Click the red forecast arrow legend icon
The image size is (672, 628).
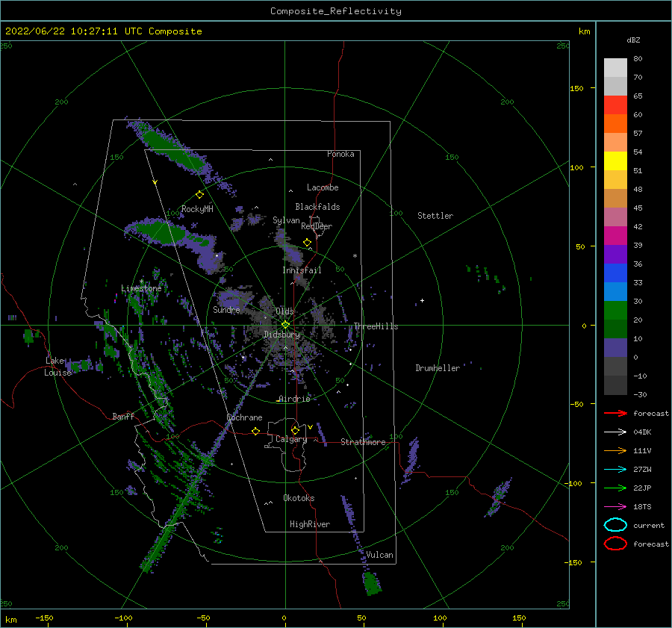(x=615, y=413)
